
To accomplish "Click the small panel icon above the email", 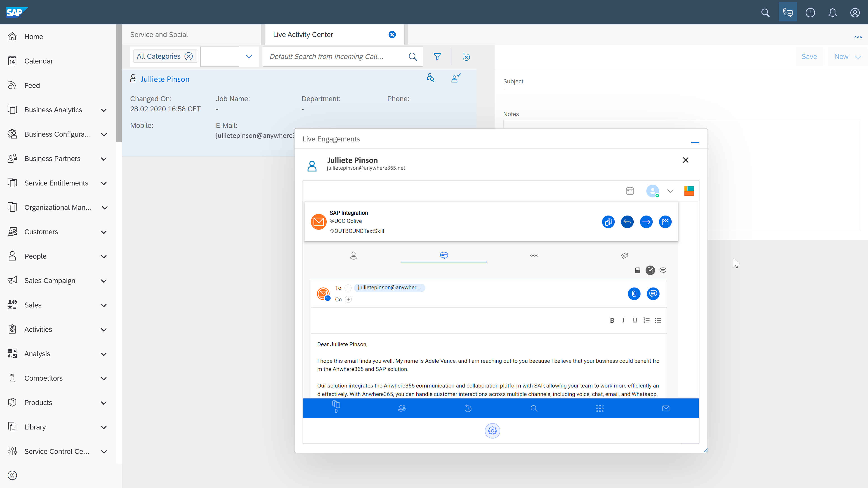I will click(x=637, y=270).
